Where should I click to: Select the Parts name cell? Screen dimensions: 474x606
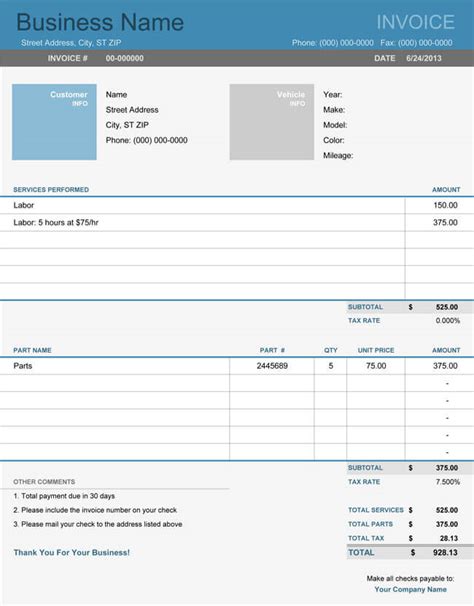pos(114,366)
